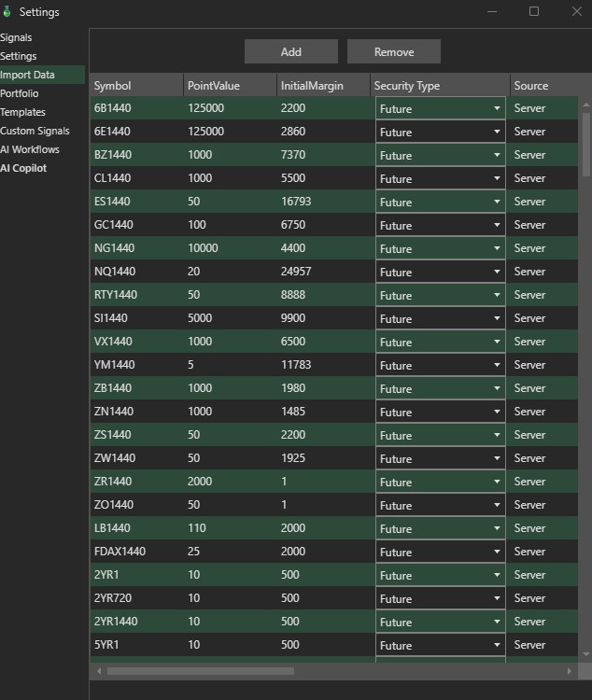Open Security Type dropdown for RTY1440
Viewport: 592px width, 700px height.
coord(440,295)
